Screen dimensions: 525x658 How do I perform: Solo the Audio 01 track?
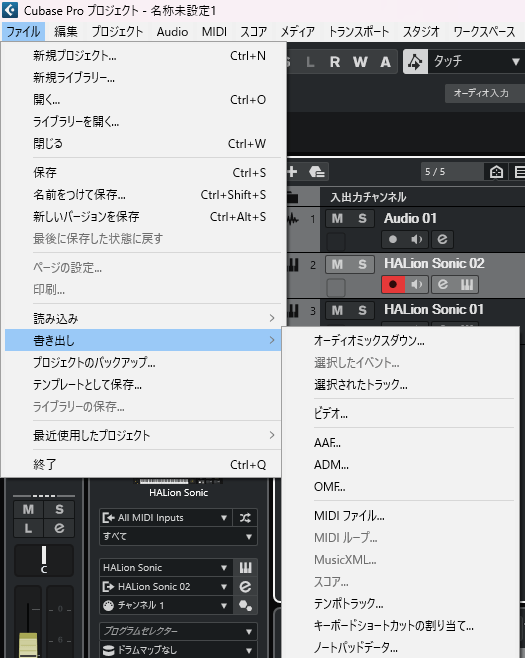click(x=363, y=219)
